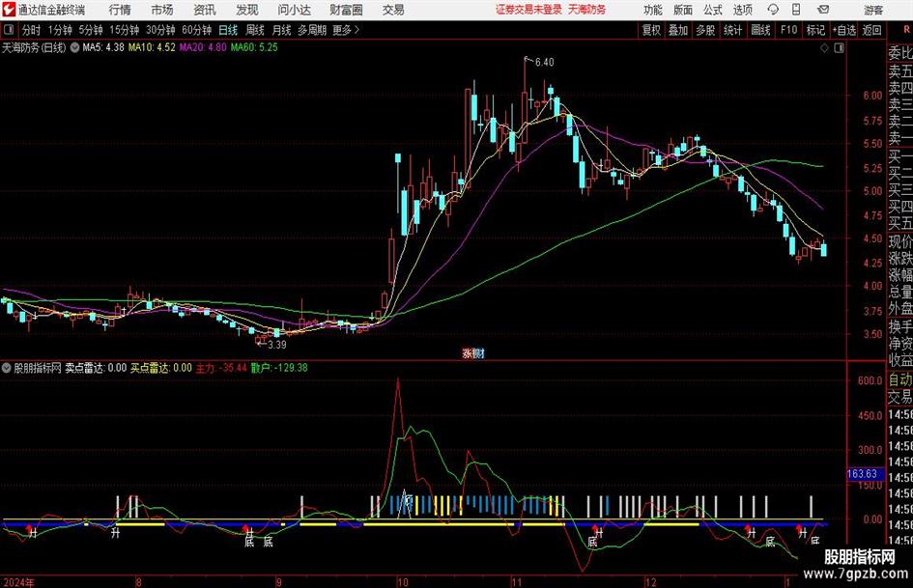Switch to the 分时 period tab

[x=31, y=30]
